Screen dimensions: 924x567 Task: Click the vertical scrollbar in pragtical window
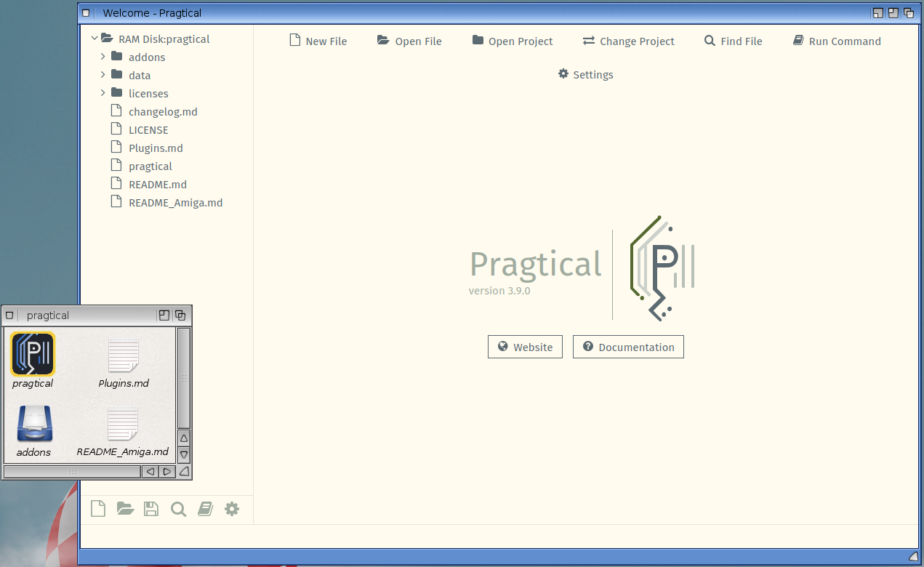[x=184, y=378]
